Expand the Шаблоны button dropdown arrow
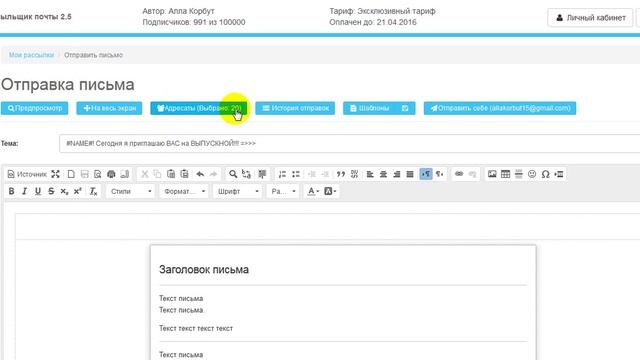 [x=405, y=108]
